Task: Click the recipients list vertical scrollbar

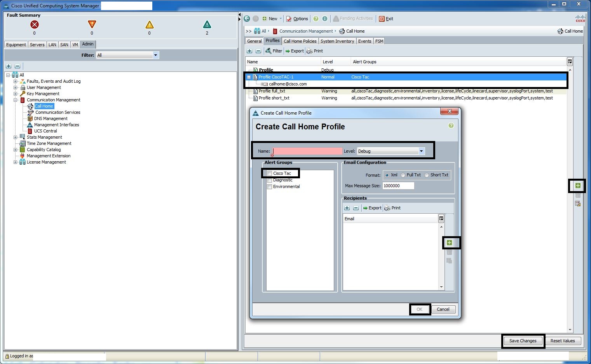Action: (x=441, y=256)
